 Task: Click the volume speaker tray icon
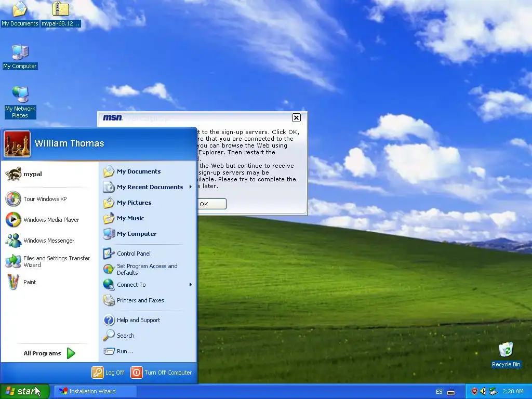(483, 391)
